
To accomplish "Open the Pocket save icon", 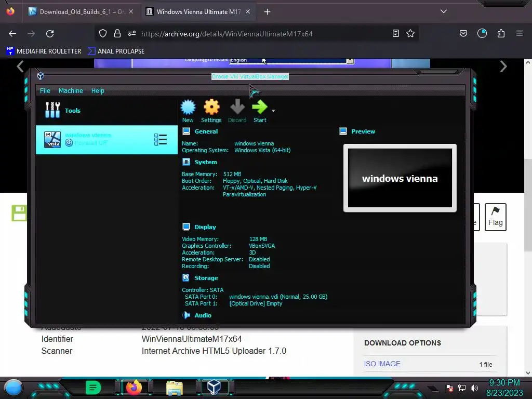I will (463, 33).
